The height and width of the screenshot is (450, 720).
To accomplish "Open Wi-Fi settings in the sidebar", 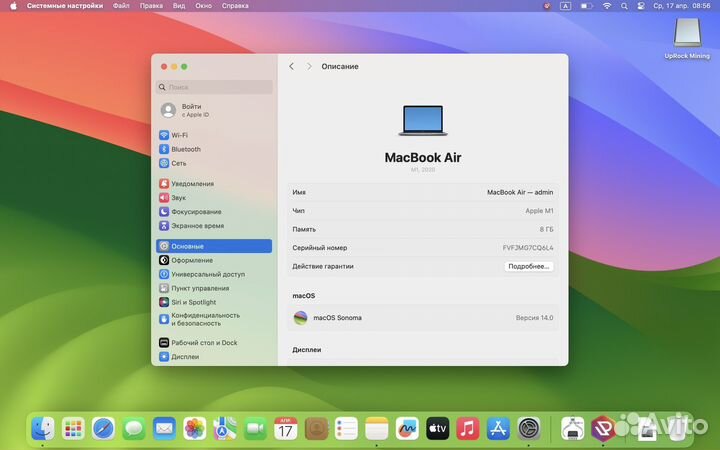I will (x=214, y=135).
